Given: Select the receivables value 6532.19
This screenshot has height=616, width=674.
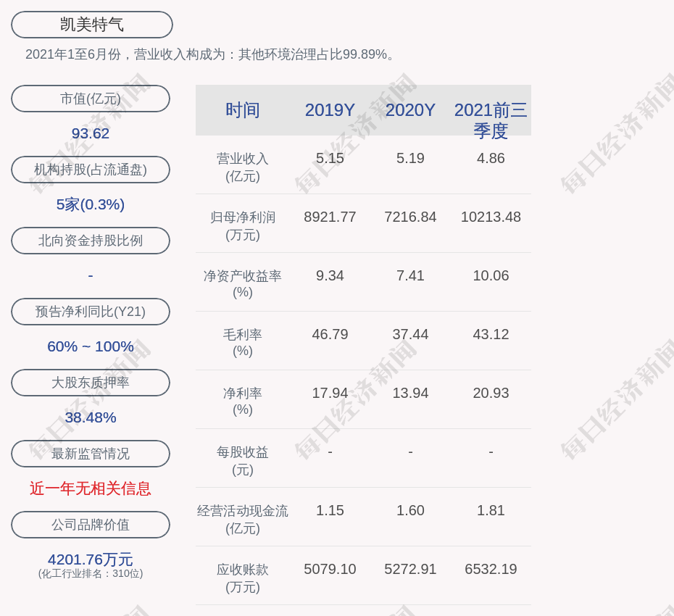Looking at the screenshot, I should click(491, 569).
